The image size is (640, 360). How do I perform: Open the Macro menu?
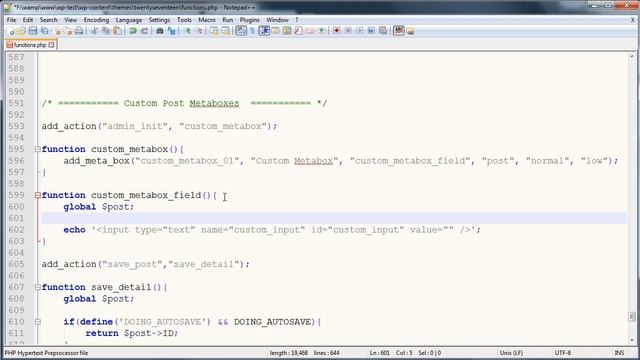tap(207, 20)
